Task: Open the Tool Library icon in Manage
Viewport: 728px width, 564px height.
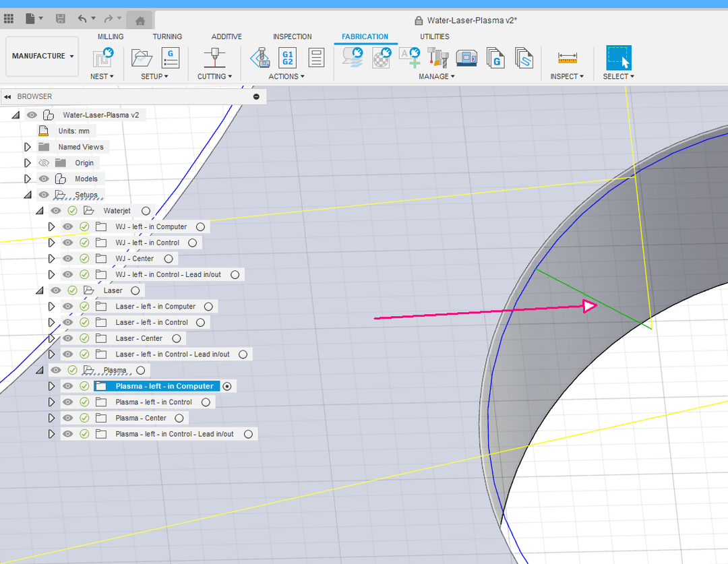Action: 437,57
